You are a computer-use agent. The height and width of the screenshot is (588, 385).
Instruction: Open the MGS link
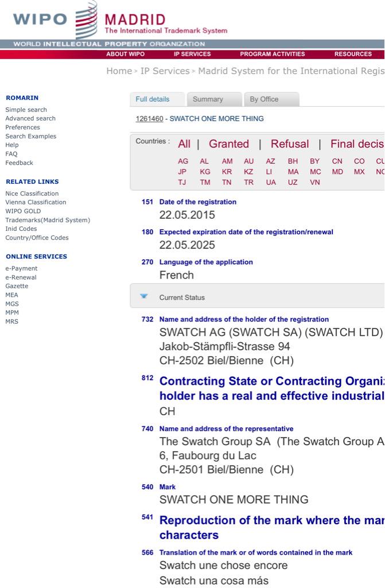(x=12, y=304)
